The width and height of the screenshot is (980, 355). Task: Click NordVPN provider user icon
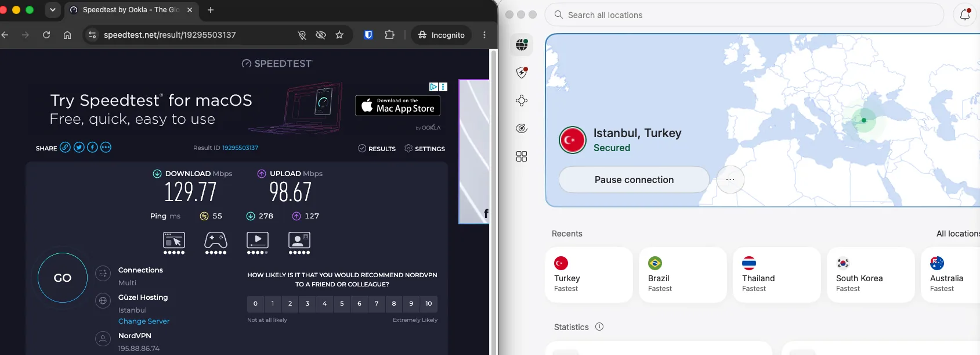[x=103, y=339]
